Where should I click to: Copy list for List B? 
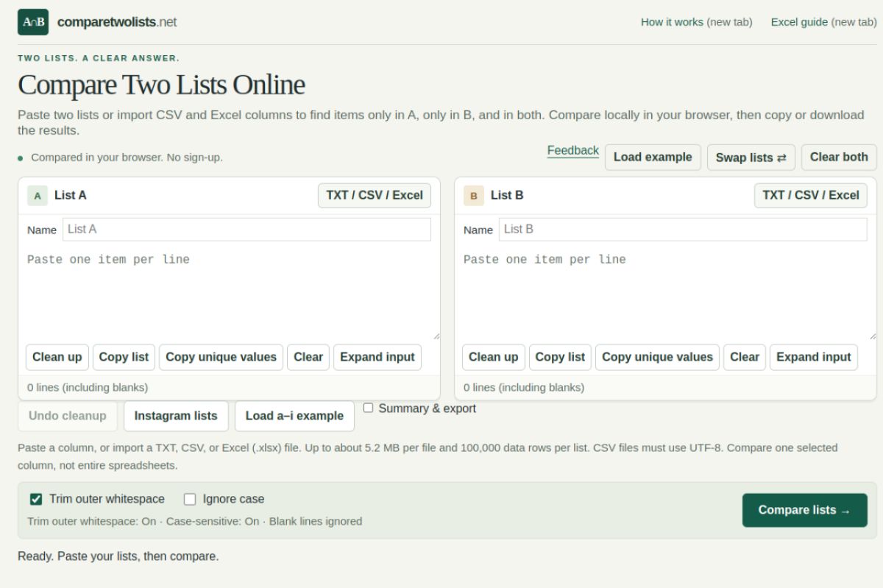coord(560,358)
